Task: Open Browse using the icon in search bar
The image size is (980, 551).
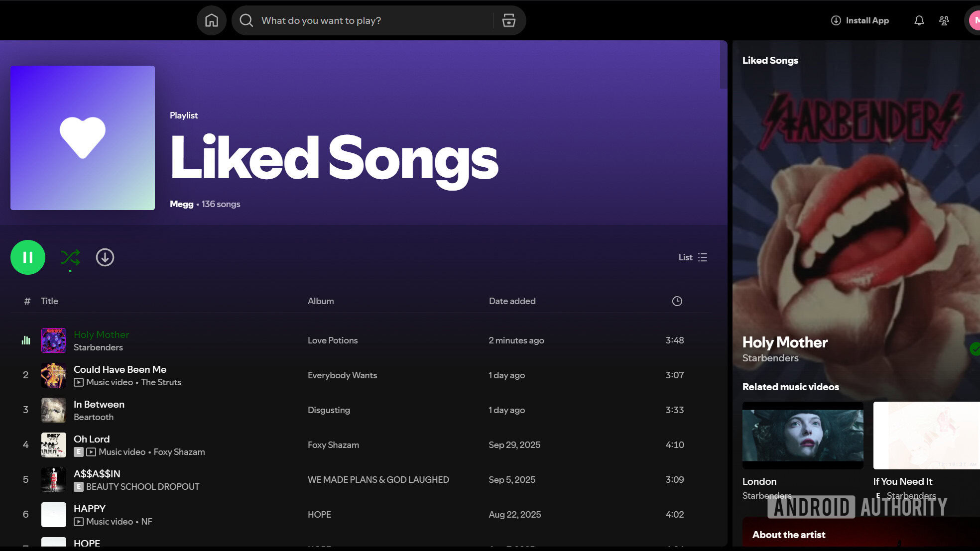Action: tap(508, 20)
